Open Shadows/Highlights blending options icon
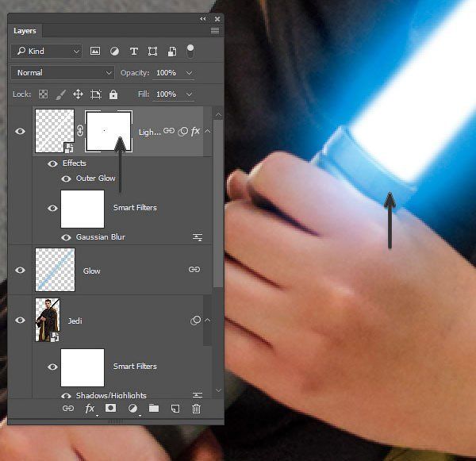The height and width of the screenshot is (461, 476). point(198,395)
